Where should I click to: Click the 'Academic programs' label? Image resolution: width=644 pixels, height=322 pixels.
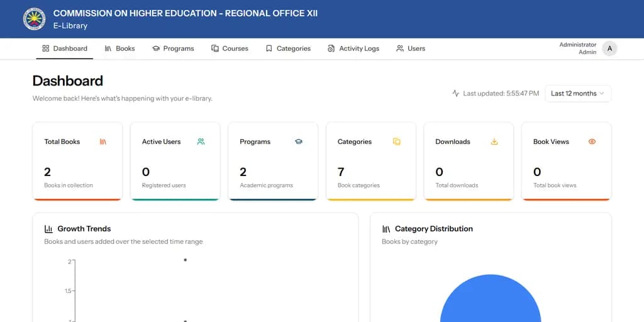point(266,186)
